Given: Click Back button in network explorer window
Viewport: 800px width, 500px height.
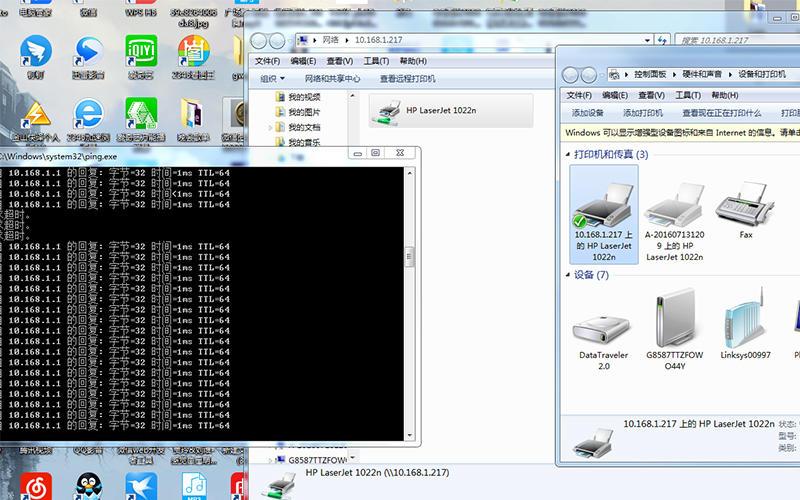Looking at the screenshot, I should [x=259, y=40].
